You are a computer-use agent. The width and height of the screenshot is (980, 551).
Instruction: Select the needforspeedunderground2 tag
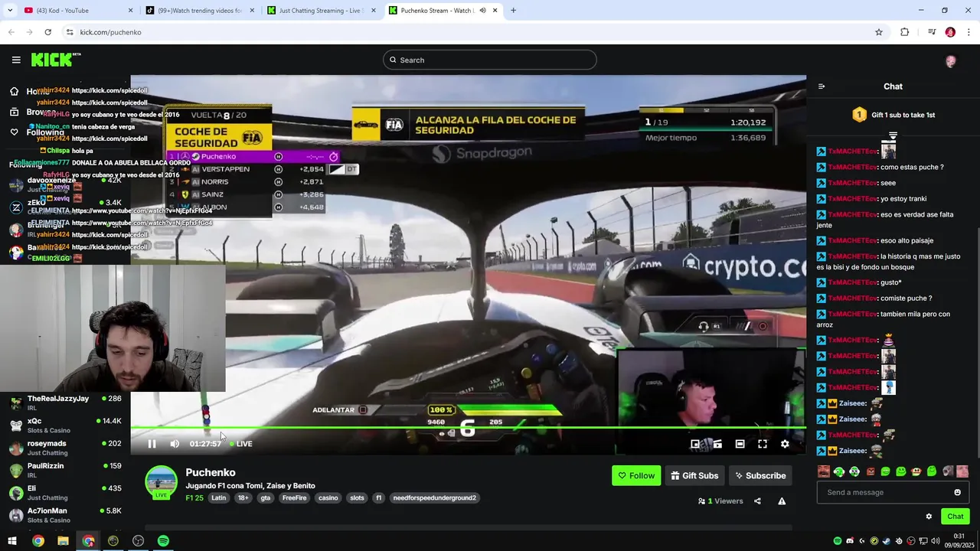[435, 498]
